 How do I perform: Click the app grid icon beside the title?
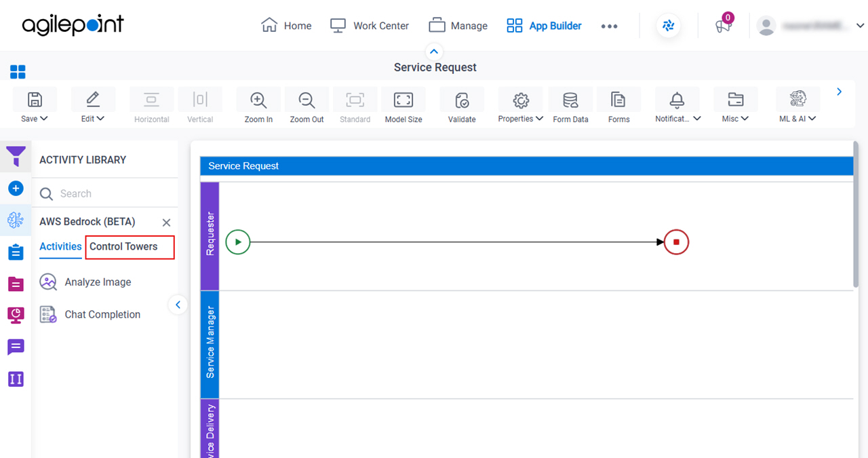(18, 72)
